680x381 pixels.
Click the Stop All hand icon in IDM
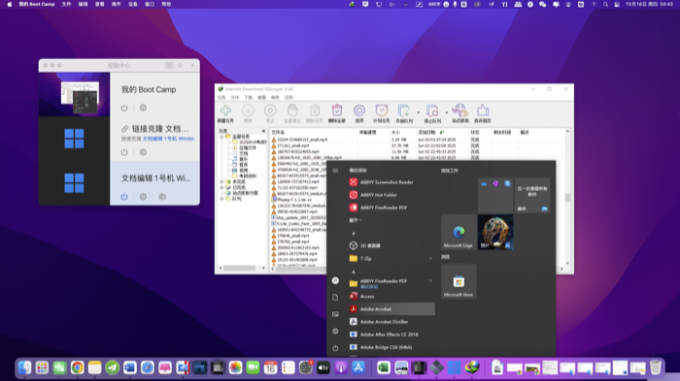pos(292,111)
